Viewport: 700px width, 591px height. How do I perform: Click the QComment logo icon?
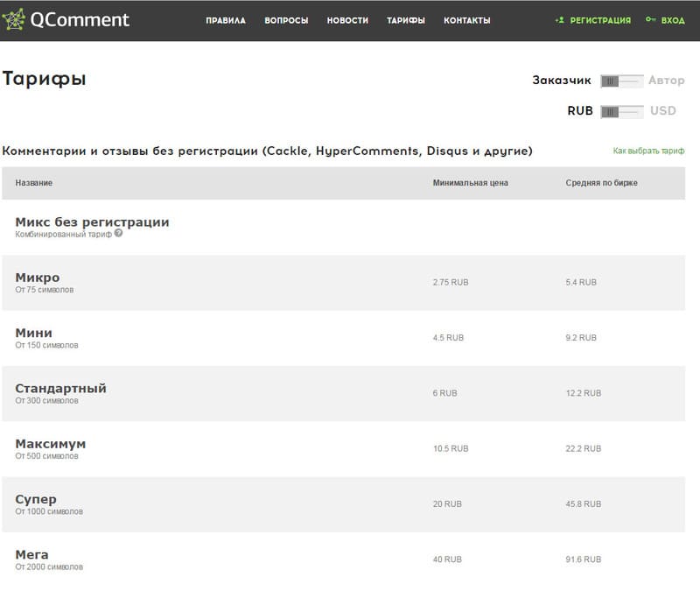point(13,19)
